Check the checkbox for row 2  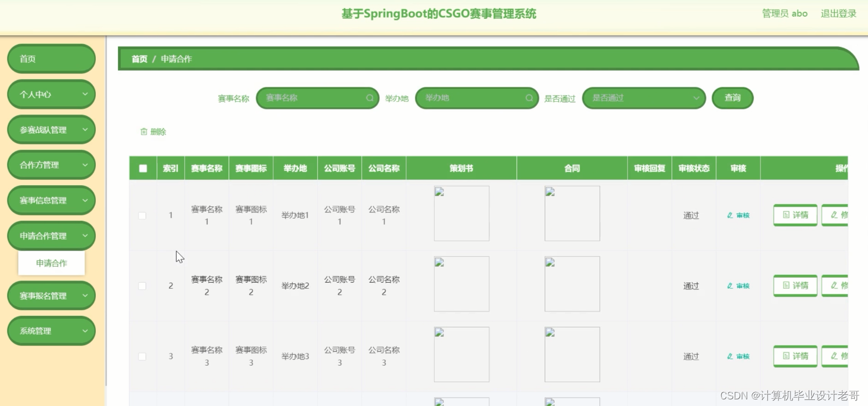[142, 286]
